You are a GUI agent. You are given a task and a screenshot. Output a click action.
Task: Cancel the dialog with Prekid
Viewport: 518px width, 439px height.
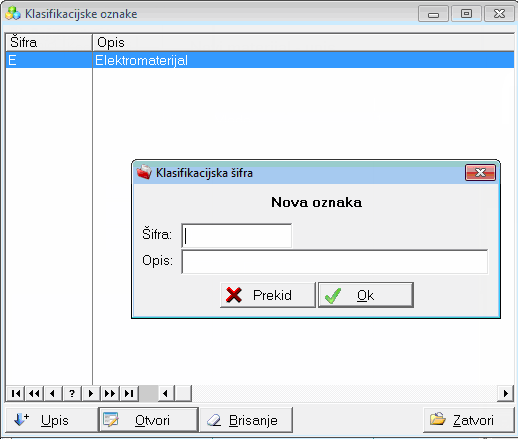pyautogui.click(x=267, y=295)
